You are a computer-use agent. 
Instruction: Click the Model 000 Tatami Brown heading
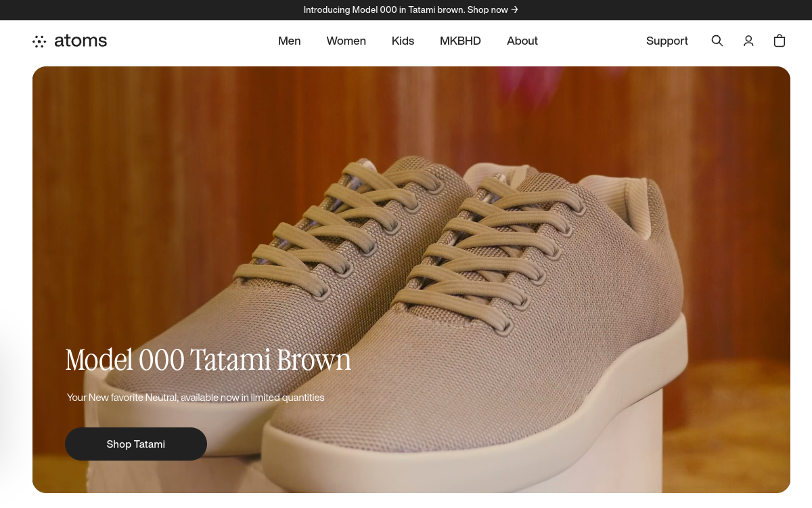pyautogui.click(x=208, y=360)
